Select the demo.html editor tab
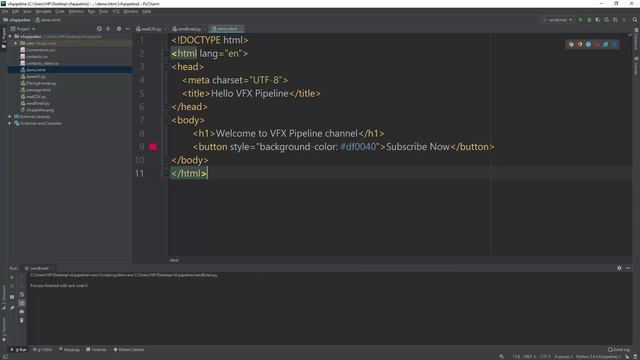Screen dimensions: 640x360 [226, 29]
